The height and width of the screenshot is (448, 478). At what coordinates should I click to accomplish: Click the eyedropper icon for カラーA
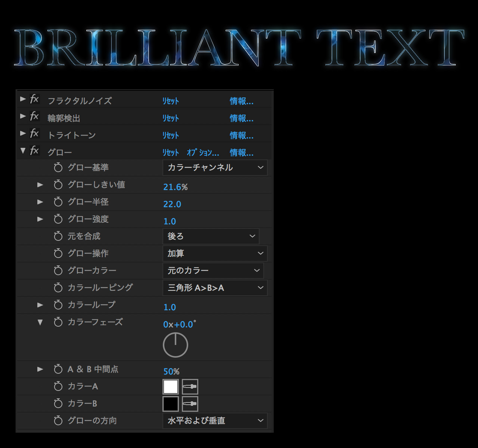pyautogui.click(x=190, y=386)
